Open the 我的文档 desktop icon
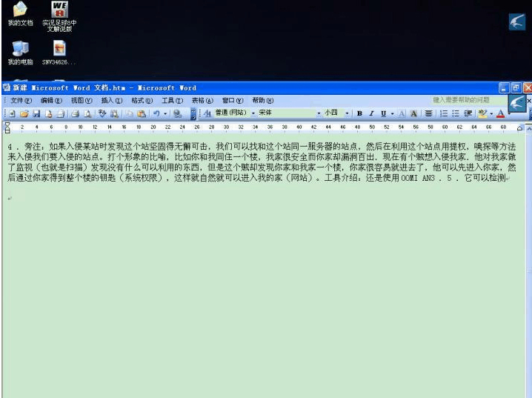 click(20, 14)
